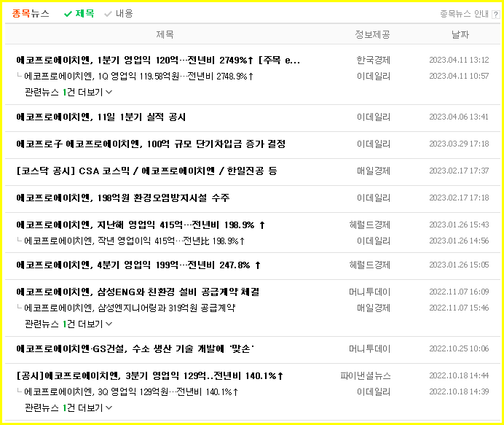504x425 pixels.
Task: Open article 지난해 영업익 415억…전년비 198.9%
Action: (141, 225)
